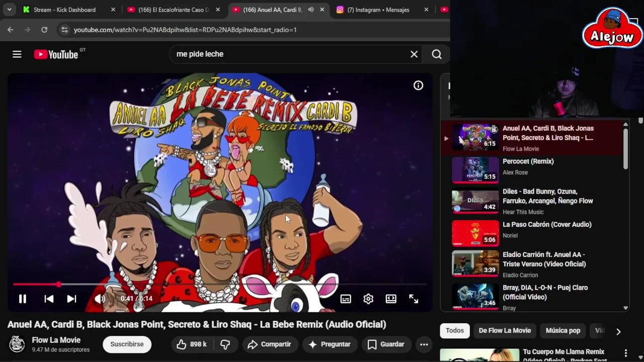Open player settings gear

[x=368, y=299]
